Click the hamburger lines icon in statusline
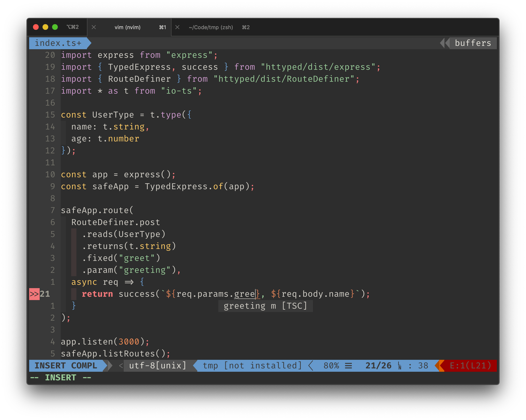The image size is (526, 420). pyautogui.click(x=348, y=366)
